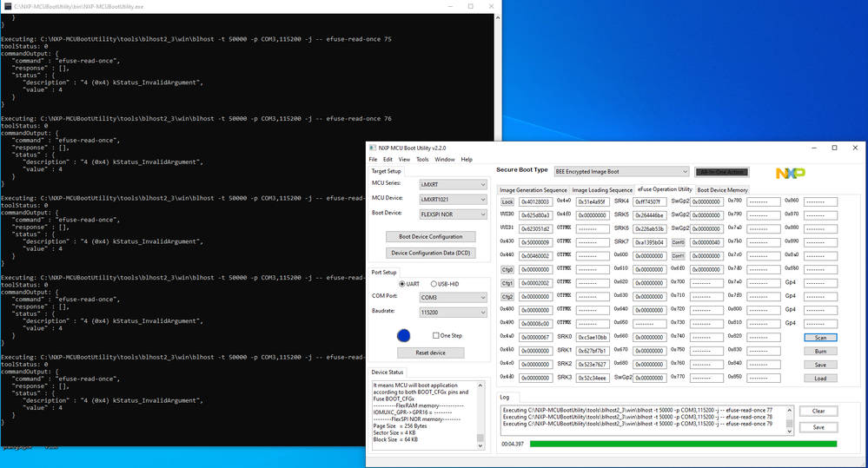Click the SRK3 field 0x52c34eee
The image size is (868, 468).
click(x=593, y=378)
